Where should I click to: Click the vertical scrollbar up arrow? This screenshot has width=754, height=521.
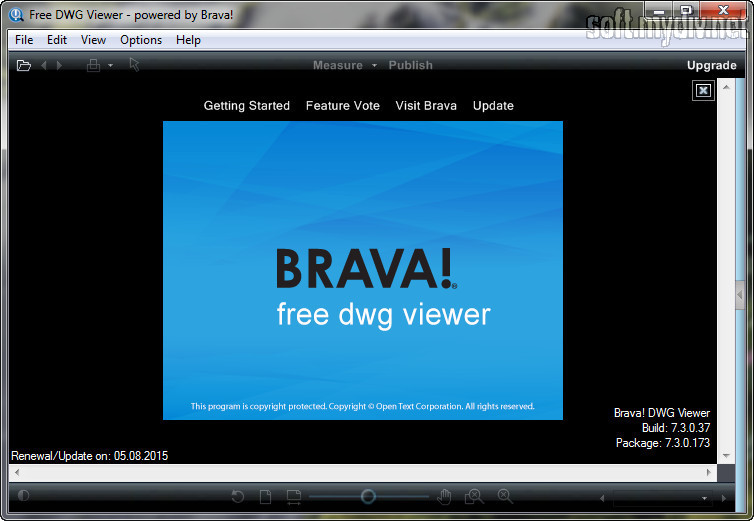click(x=726, y=87)
